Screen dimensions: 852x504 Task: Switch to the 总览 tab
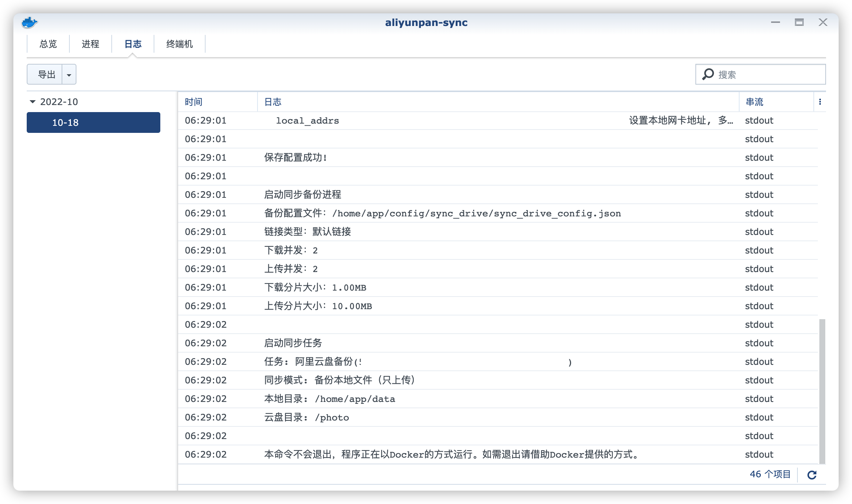48,44
